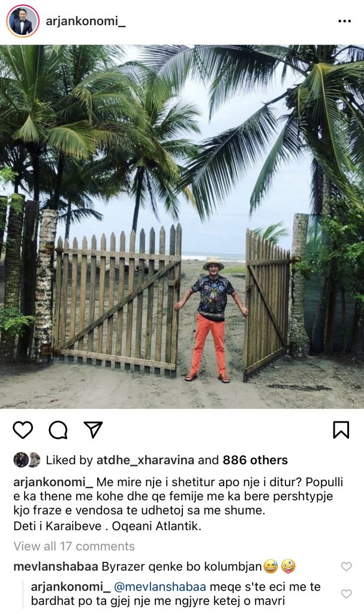
Task: Tap liker avatars beside Liked by
Action: (x=26, y=460)
